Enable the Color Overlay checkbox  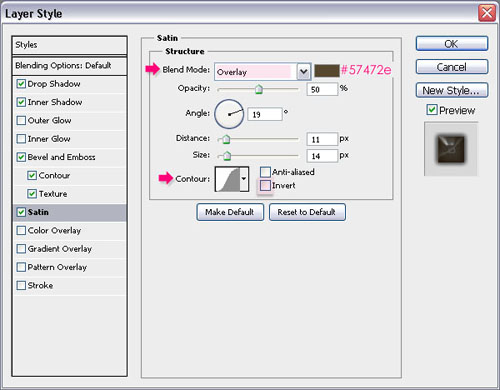tap(21, 230)
